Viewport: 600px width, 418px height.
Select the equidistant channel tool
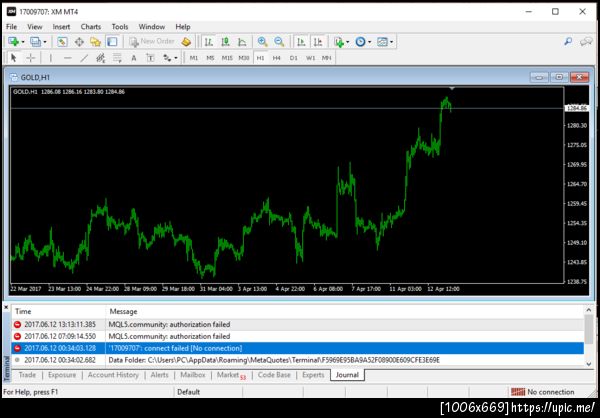pyautogui.click(x=101, y=58)
